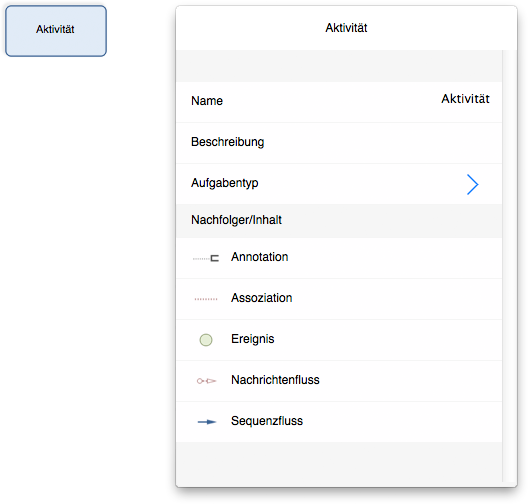The image size is (528, 504).
Task: Open the Aufgabentyp row
Action: click(339, 184)
